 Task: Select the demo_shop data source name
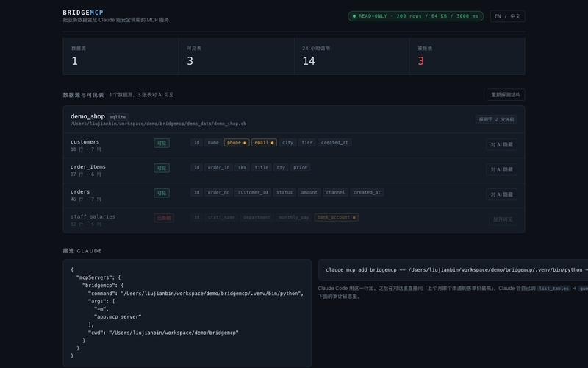tap(87, 116)
